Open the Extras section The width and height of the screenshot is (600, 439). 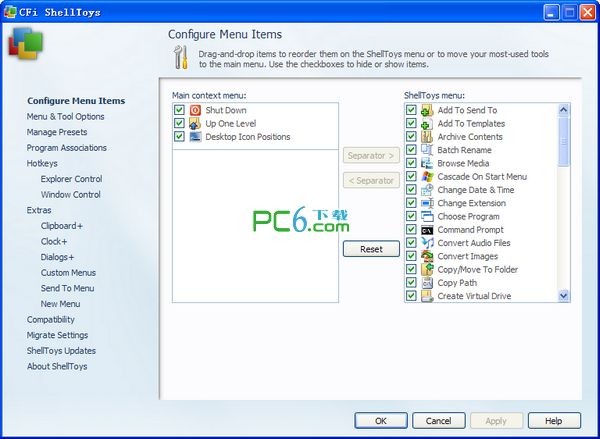[39, 210]
